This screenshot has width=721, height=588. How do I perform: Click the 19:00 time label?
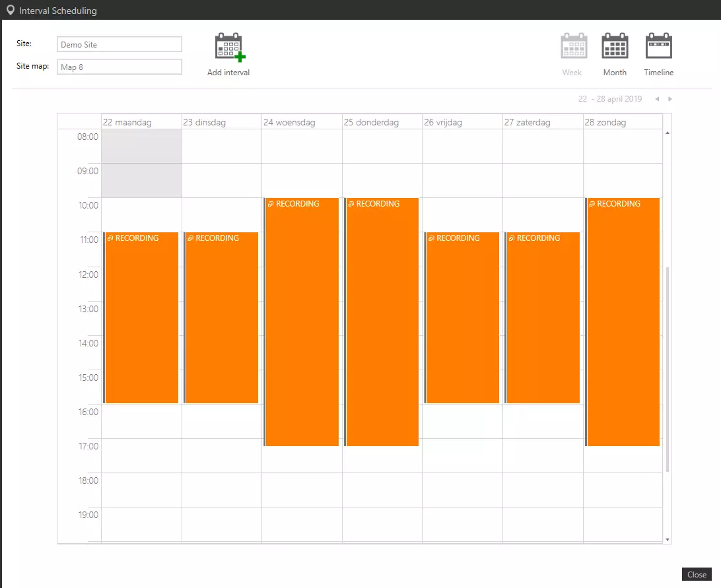(x=88, y=515)
